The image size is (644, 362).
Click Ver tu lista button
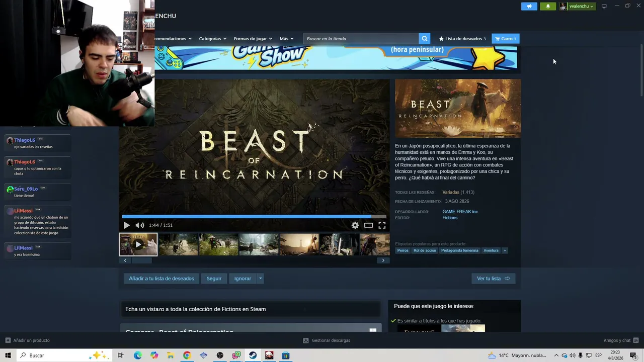coord(494,279)
